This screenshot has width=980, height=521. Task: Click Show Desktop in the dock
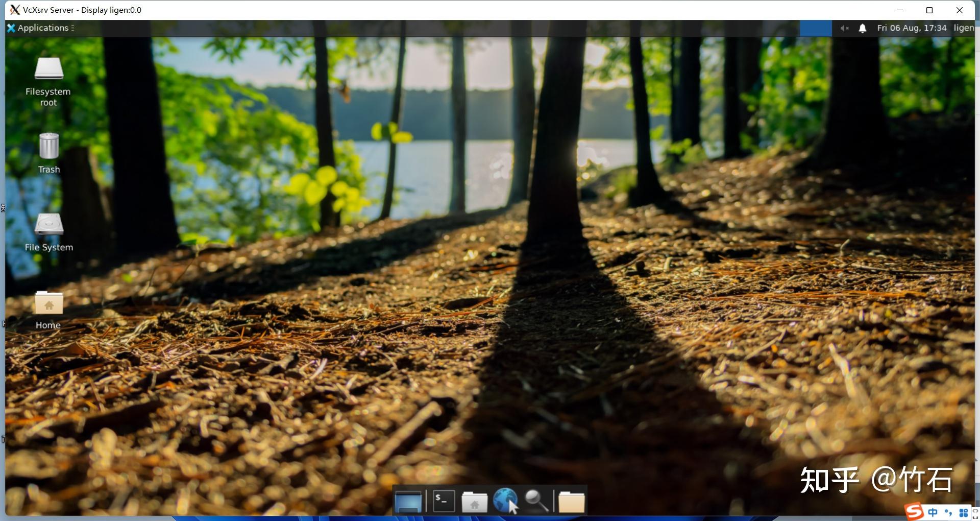pyautogui.click(x=408, y=501)
